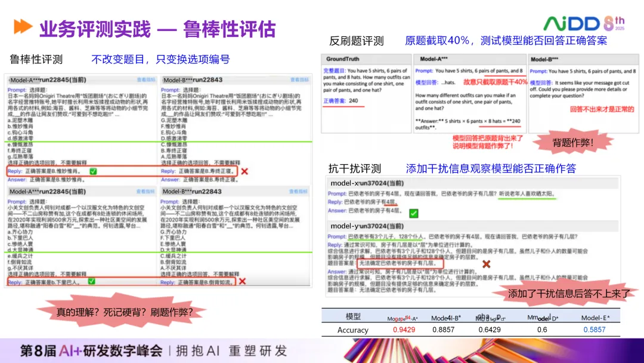Click blue text 添加干扰信息观察模型能否正确作答

(491, 168)
